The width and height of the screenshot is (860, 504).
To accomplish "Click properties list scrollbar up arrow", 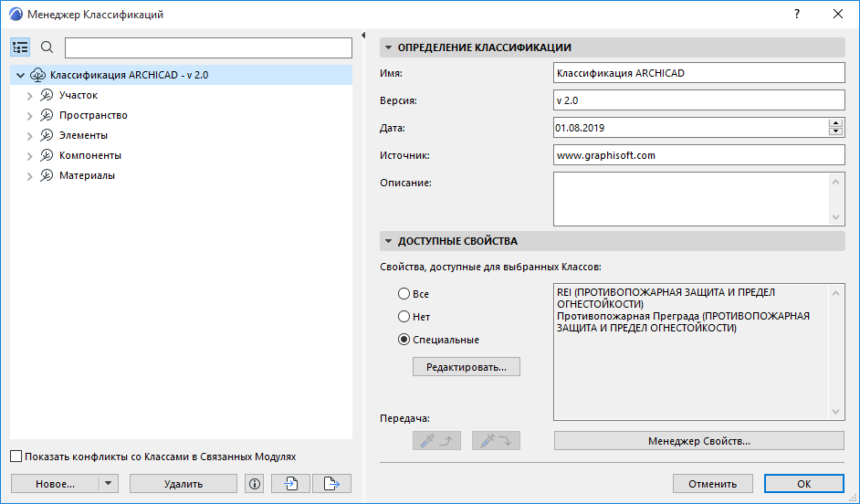I will [x=836, y=293].
